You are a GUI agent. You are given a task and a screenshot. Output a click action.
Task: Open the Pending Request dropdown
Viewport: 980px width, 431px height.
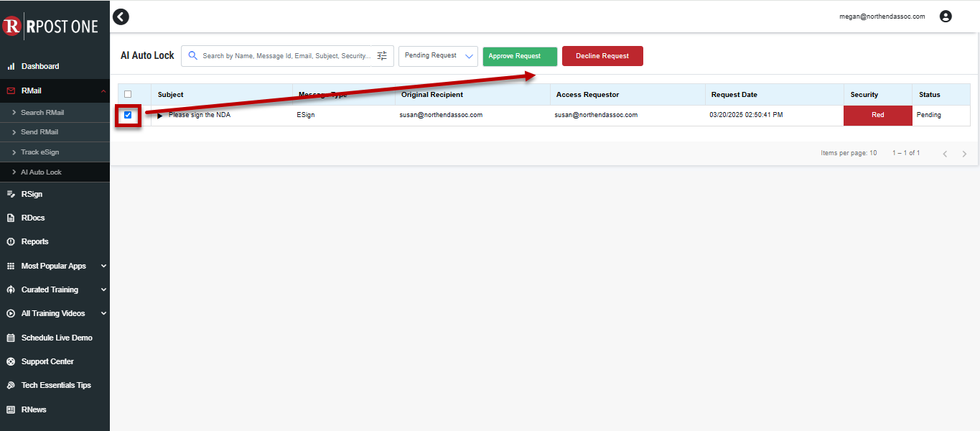click(438, 56)
